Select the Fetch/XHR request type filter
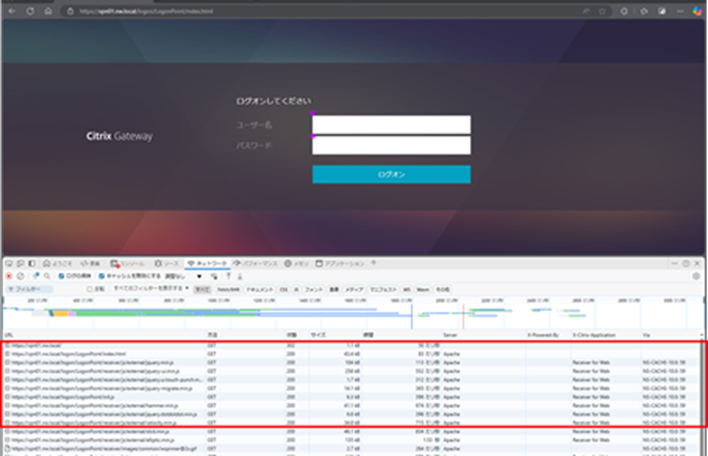This screenshot has height=456, width=708. click(x=228, y=289)
